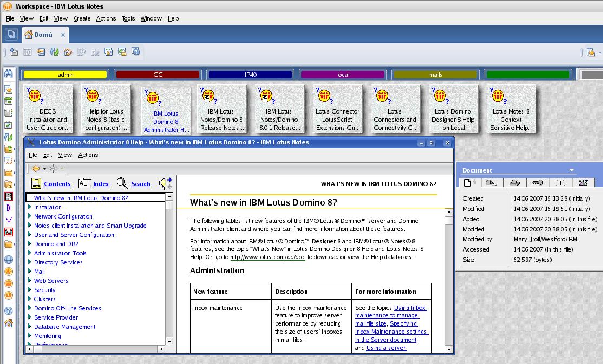Viewport: 603px width, 364px height.
Task: Open Lotus Notes 8 Context Sensitive Help database
Action: pos(511,109)
